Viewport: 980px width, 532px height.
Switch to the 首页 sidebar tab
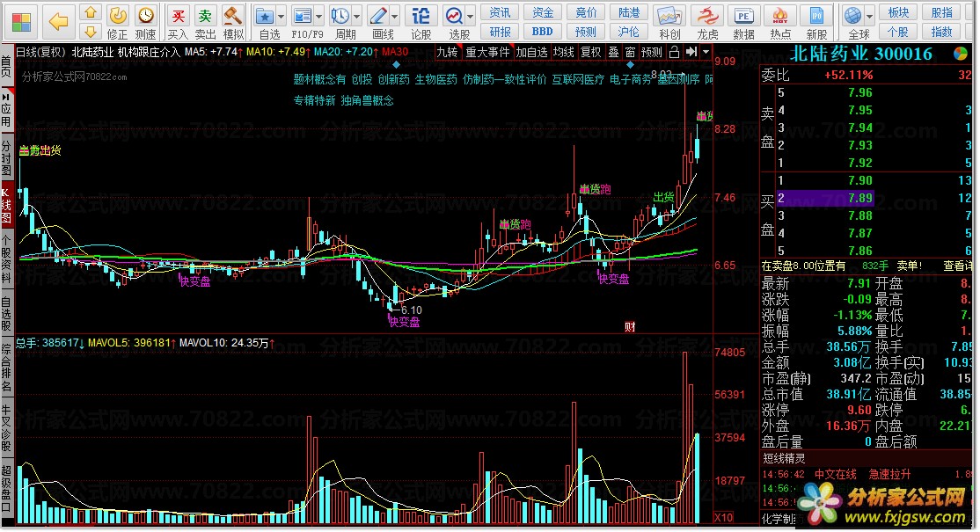(6, 66)
